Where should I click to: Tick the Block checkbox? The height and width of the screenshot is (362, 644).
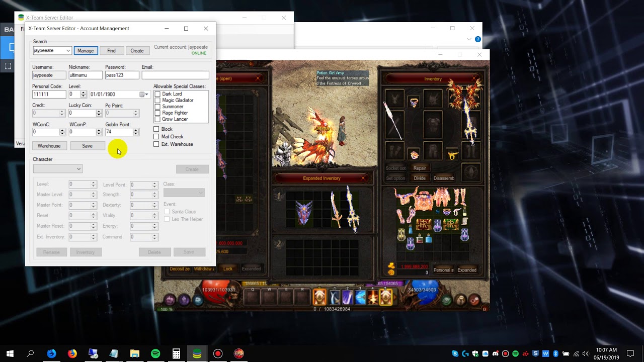[156, 129]
